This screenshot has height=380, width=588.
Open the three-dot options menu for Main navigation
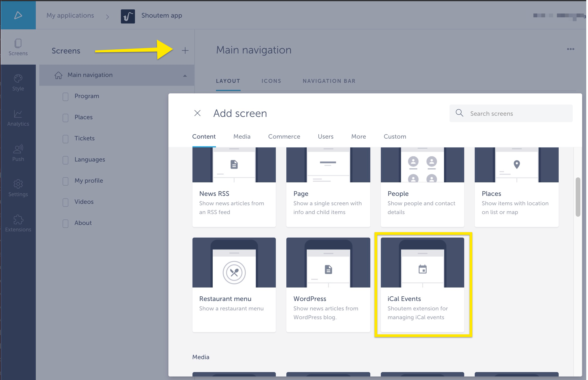(570, 49)
